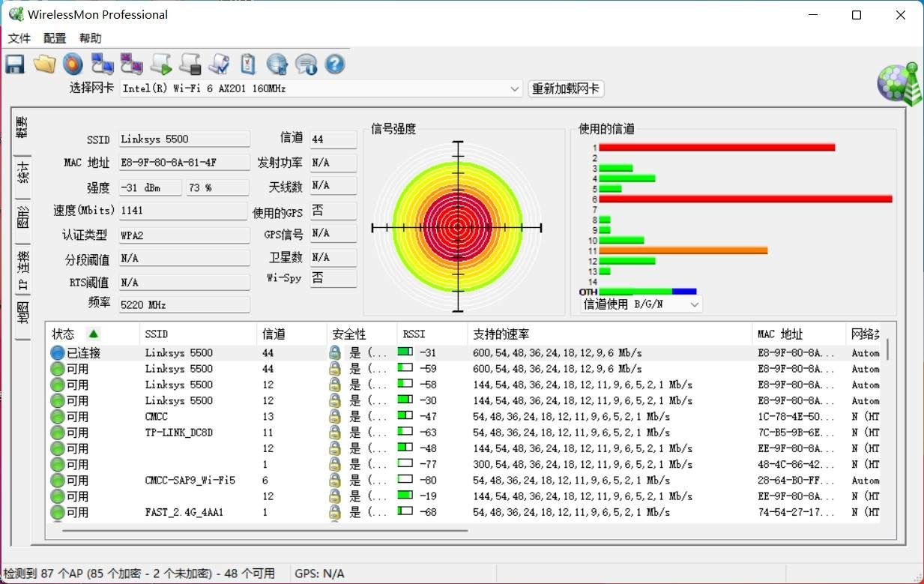Stop logging with the black square scroll icon

tap(190, 64)
